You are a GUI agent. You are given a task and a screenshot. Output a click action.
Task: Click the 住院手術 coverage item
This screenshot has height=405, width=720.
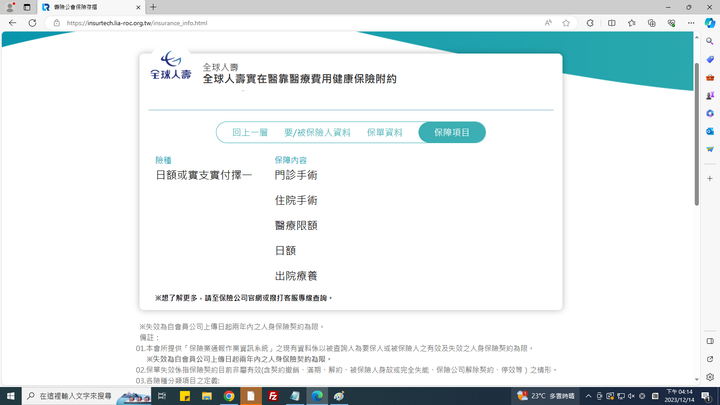click(296, 200)
